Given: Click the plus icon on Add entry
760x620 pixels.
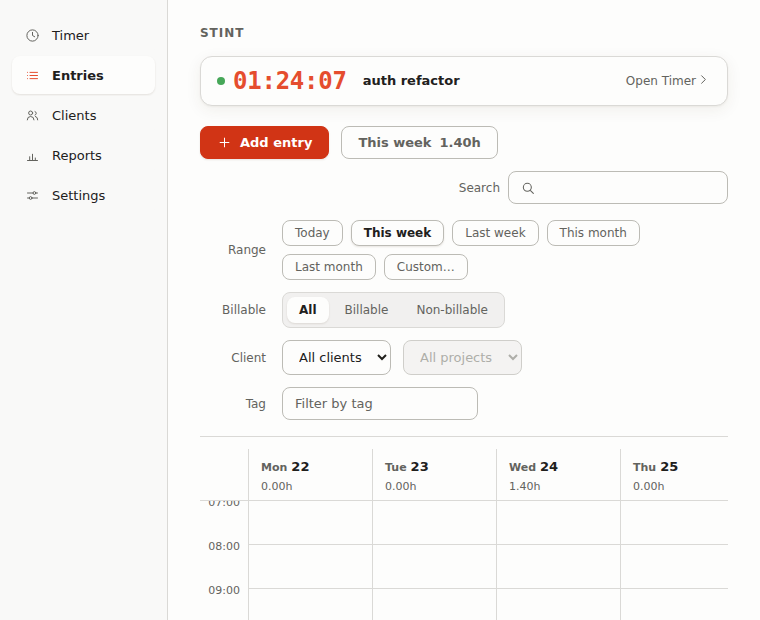Looking at the screenshot, I should [224, 143].
